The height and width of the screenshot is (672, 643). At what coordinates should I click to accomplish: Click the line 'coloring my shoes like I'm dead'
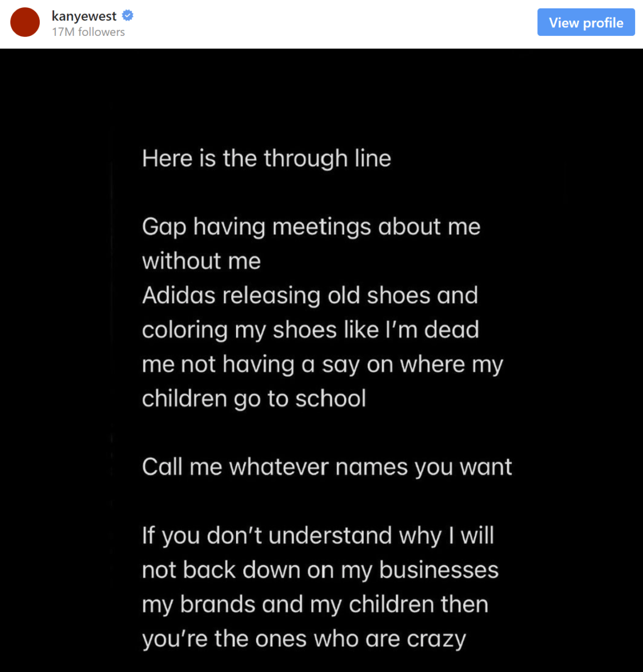pyautogui.click(x=311, y=330)
